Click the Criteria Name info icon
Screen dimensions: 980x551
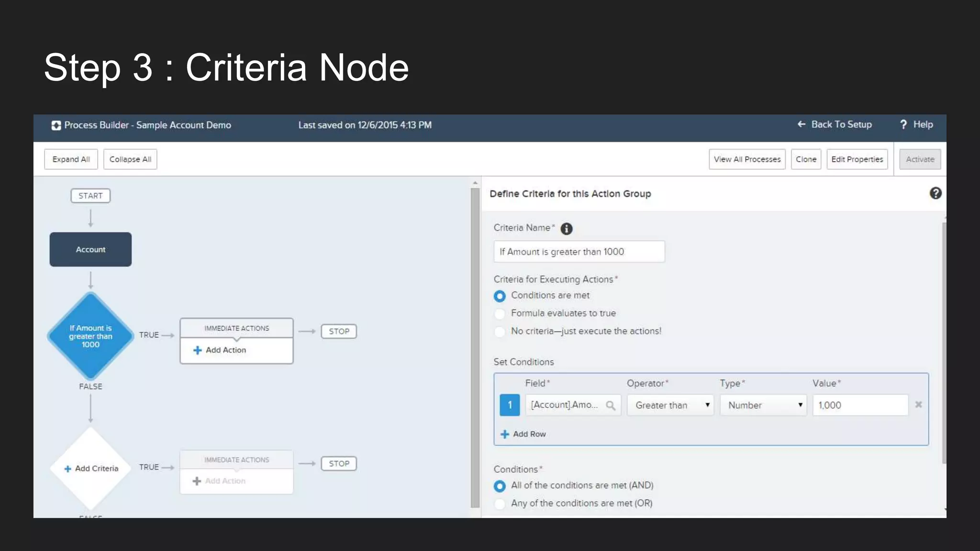point(567,229)
